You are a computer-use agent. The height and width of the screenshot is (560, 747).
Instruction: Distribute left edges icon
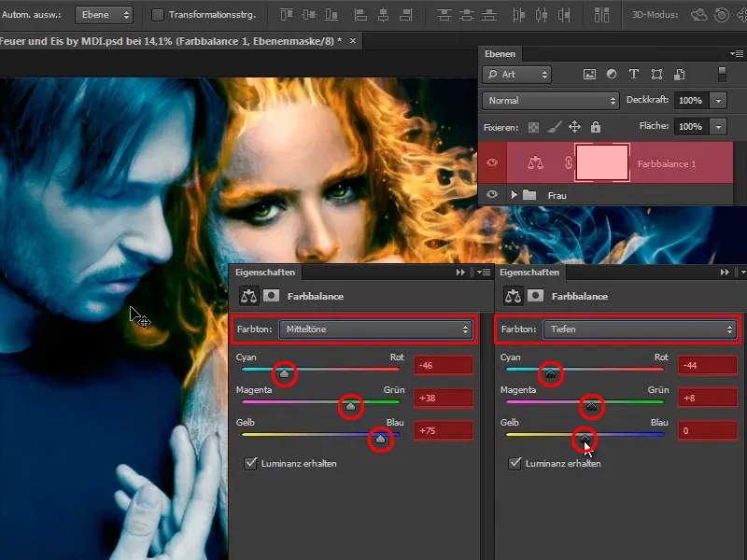pyautogui.click(x=519, y=15)
